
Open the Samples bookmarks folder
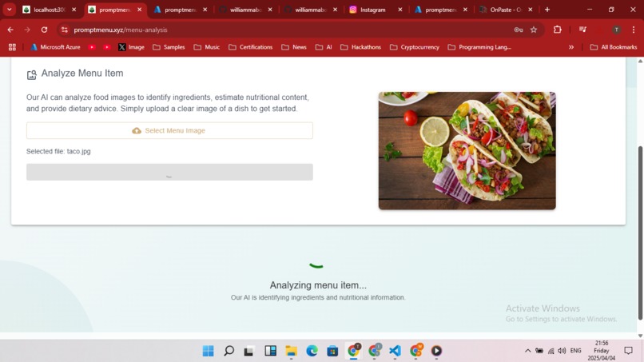pyautogui.click(x=169, y=47)
